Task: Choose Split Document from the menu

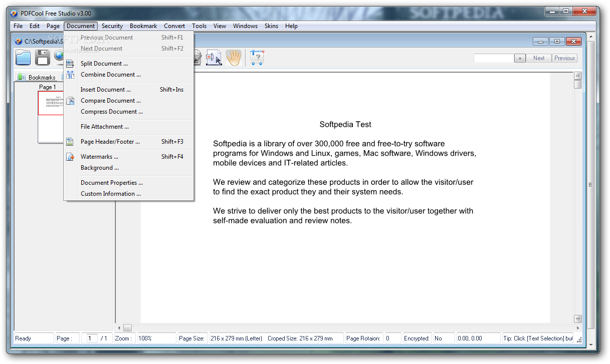Action: click(x=129, y=64)
